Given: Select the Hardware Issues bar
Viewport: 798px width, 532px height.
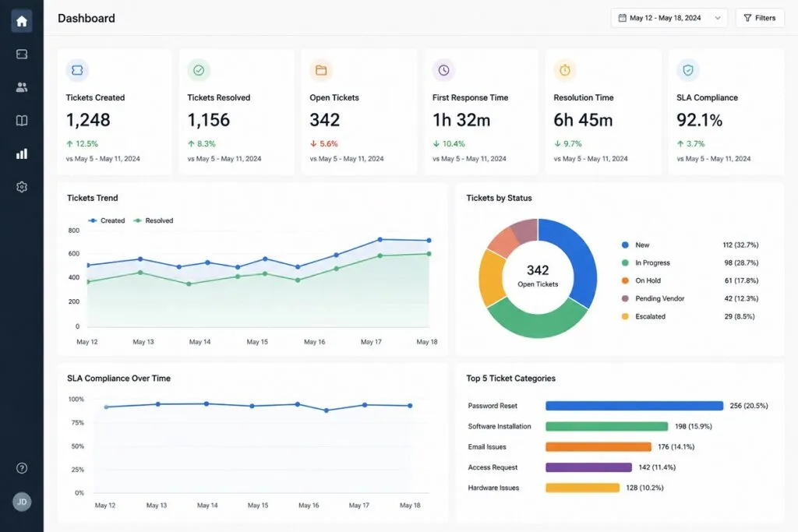Looking at the screenshot, I should (583, 488).
